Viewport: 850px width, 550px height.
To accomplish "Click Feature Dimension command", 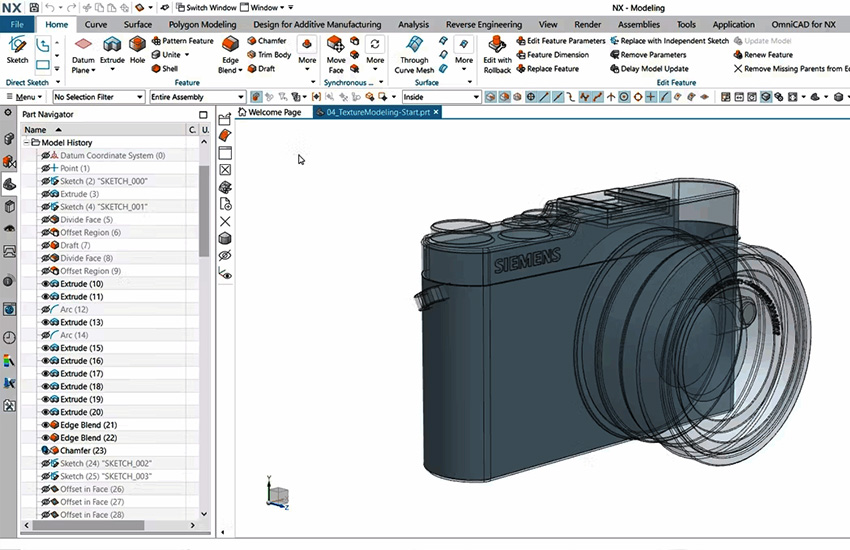I will click(552, 55).
